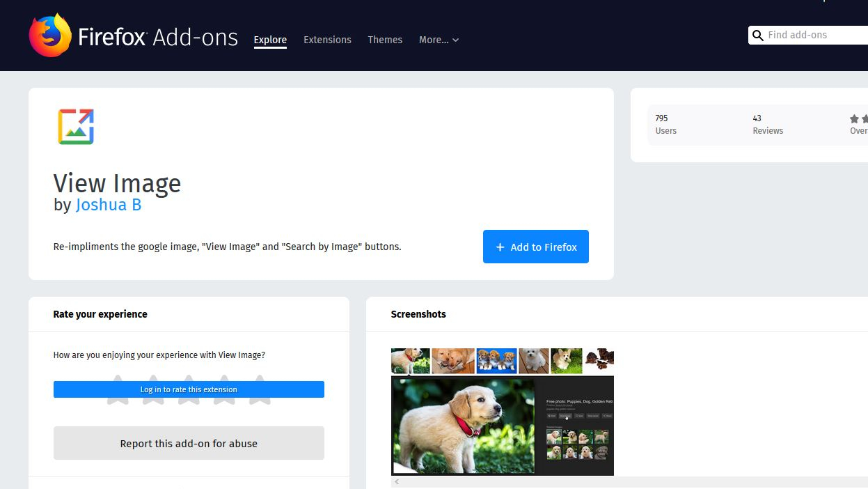Click the screenshots horizontal scrollbar
868x489 pixels.
[629, 481]
